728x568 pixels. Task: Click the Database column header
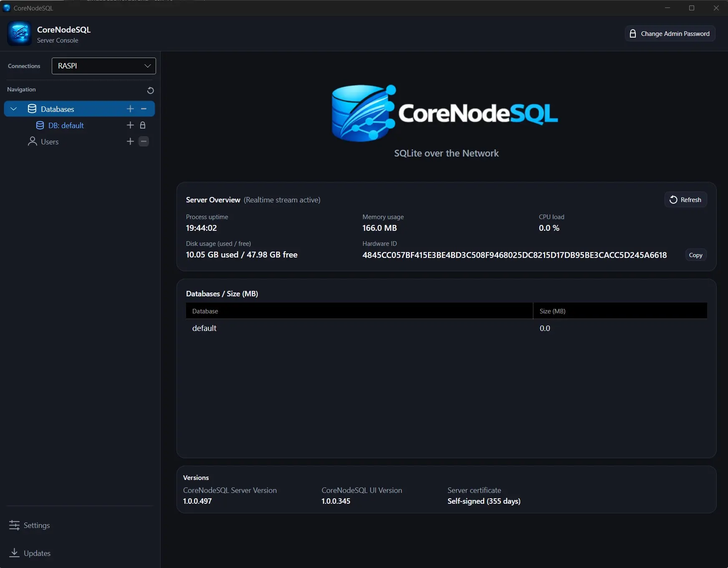[359, 311]
